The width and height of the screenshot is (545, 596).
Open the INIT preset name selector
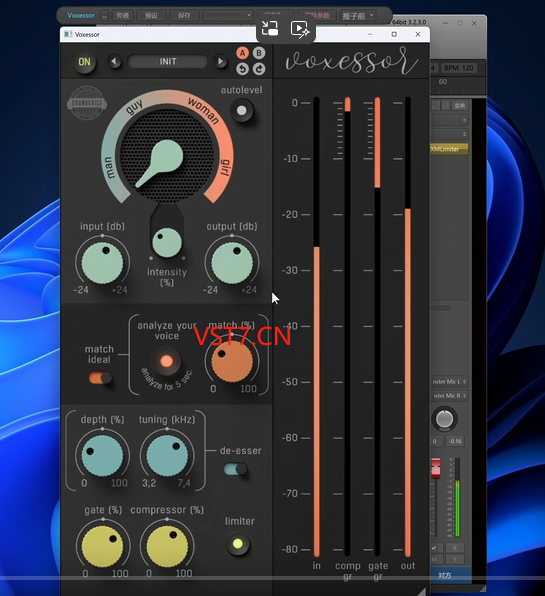(x=168, y=62)
